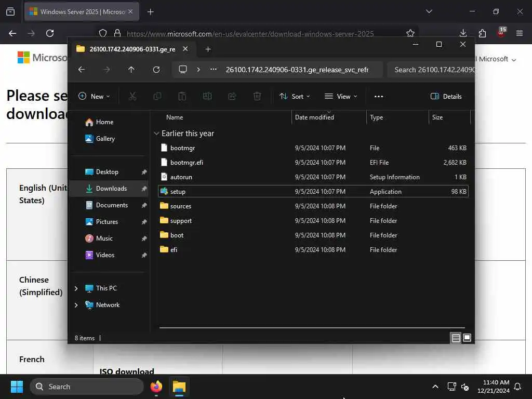Expand Network in navigation pane
This screenshot has width=532, height=399.
[76, 305]
